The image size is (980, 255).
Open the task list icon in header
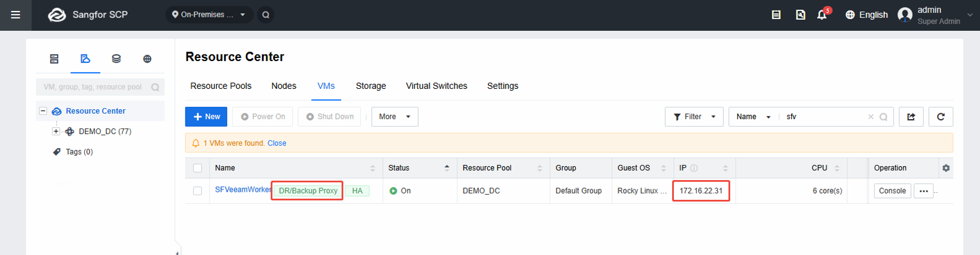click(776, 15)
